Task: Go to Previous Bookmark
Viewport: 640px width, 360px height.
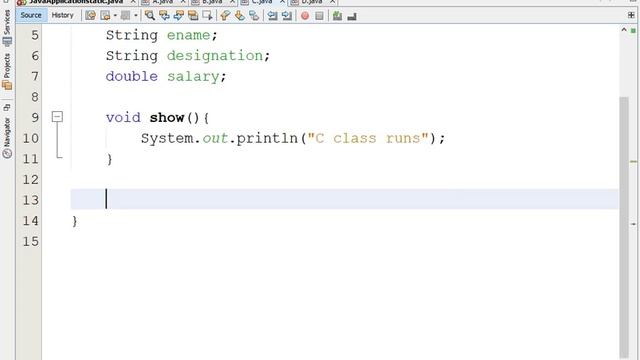Action: pos(225,16)
